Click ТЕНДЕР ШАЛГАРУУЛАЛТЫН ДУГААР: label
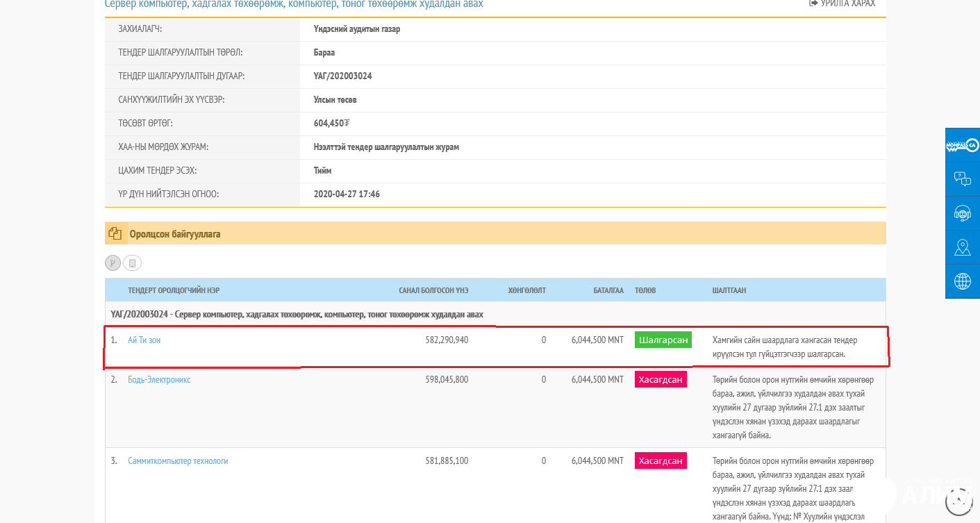This screenshot has width=980, height=523. (x=181, y=76)
